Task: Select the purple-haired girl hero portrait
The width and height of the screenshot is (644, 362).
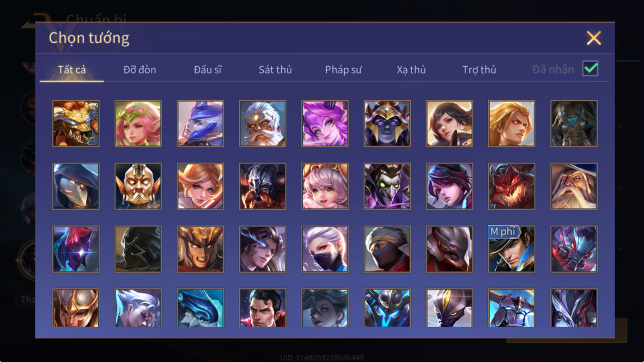Action: coord(325,123)
